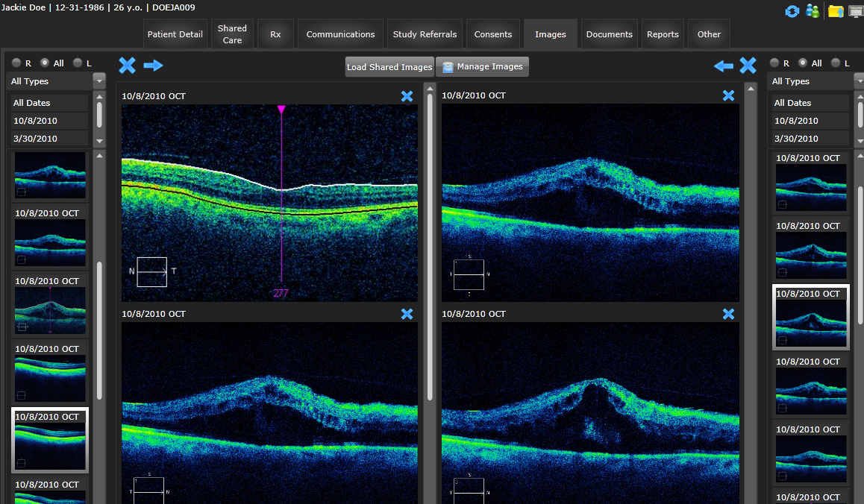Switch to the Rx tab
The width and height of the screenshot is (864, 504).
click(x=275, y=34)
